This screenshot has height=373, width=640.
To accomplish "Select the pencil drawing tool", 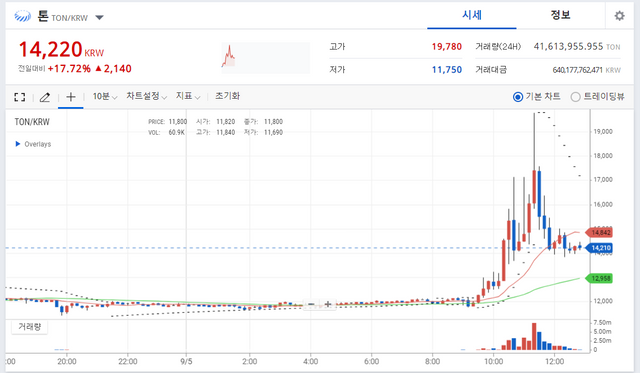I will [x=45, y=97].
